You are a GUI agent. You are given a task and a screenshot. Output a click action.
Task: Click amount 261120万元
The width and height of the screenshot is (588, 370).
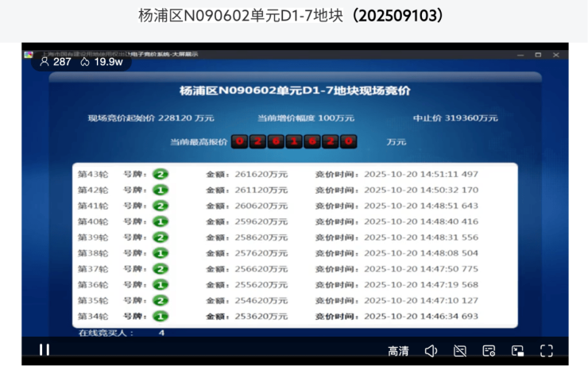tap(261, 190)
